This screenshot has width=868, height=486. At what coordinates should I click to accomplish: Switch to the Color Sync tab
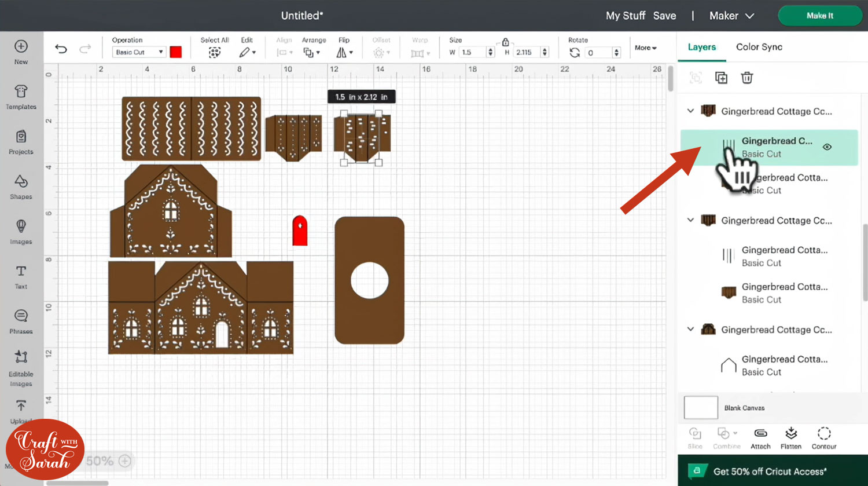point(759,47)
